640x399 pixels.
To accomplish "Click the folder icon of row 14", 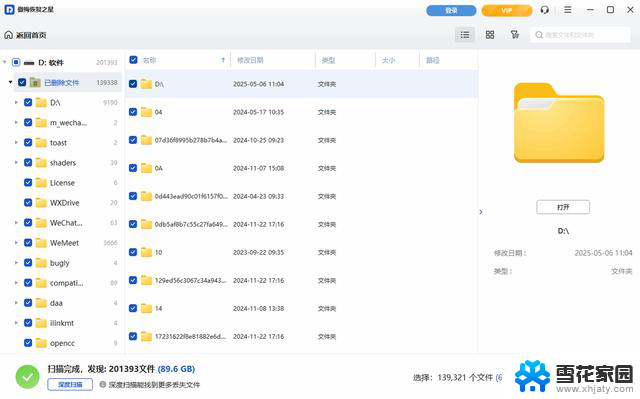I will point(146,308).
